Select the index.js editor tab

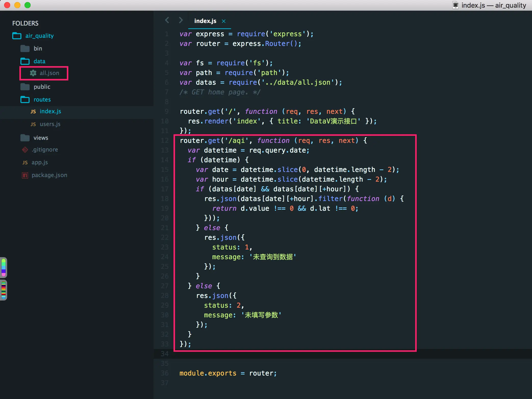coord(205,21)
